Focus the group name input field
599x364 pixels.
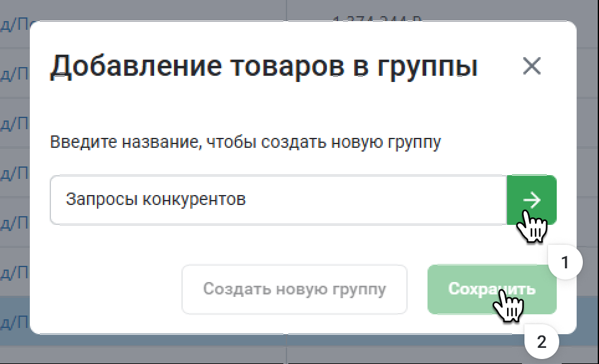[x=278, y=200]
